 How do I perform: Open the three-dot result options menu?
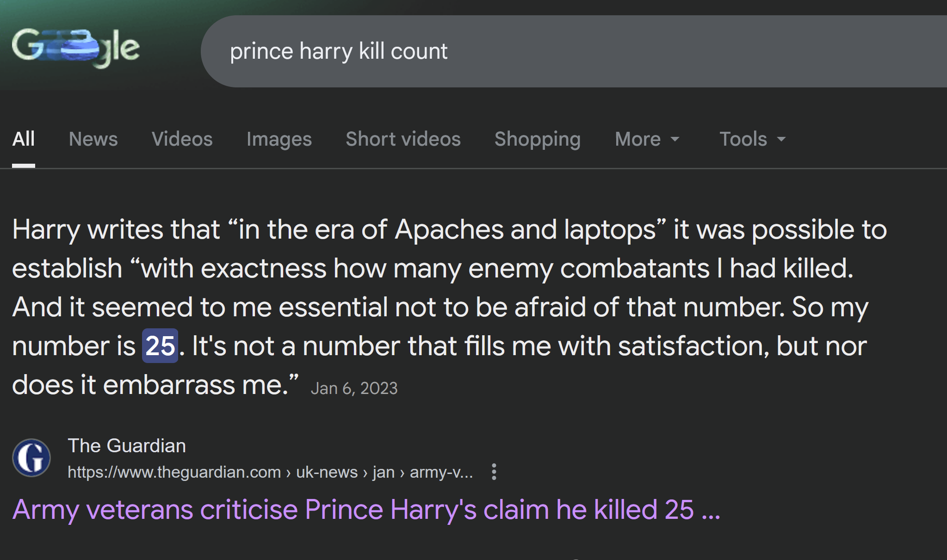pyautogui.click(x=494, y=472)
